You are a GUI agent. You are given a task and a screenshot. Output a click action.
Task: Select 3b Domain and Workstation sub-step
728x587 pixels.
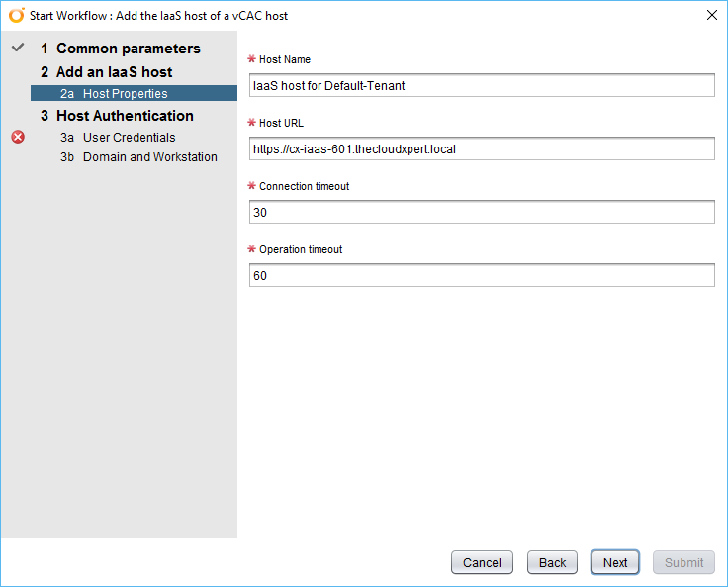(x=149, y=157)
